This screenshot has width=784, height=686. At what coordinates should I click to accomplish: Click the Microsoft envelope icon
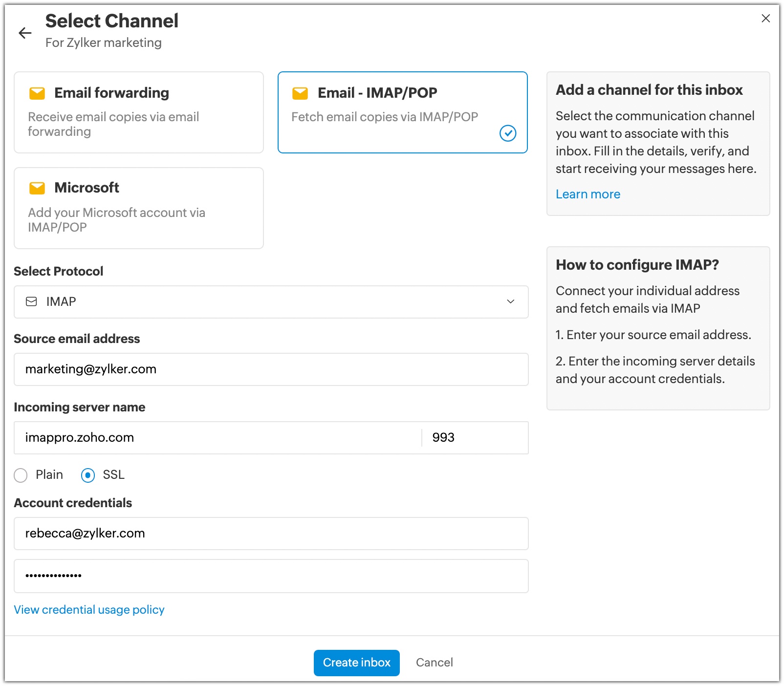pyautogui.click(x=37, y=188)
